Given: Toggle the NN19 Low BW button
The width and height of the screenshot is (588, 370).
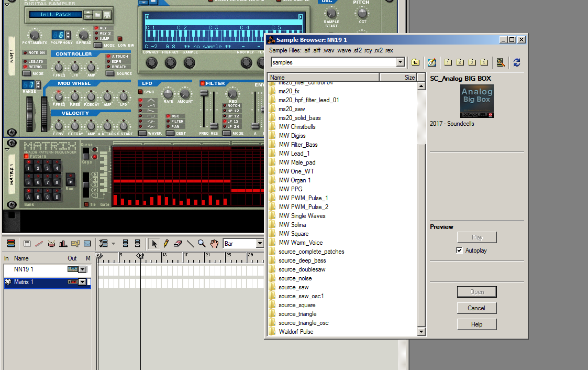Looking at the screenshot, I should (120, 39).
